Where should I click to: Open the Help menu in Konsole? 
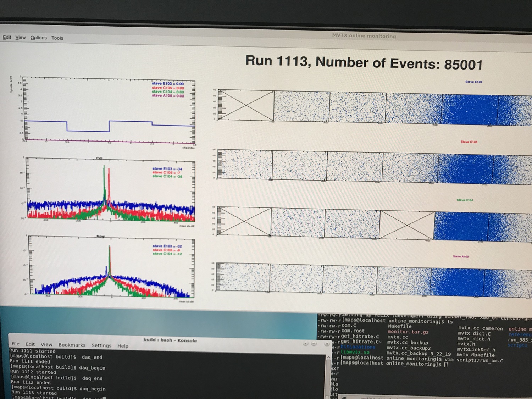[123, 346]
